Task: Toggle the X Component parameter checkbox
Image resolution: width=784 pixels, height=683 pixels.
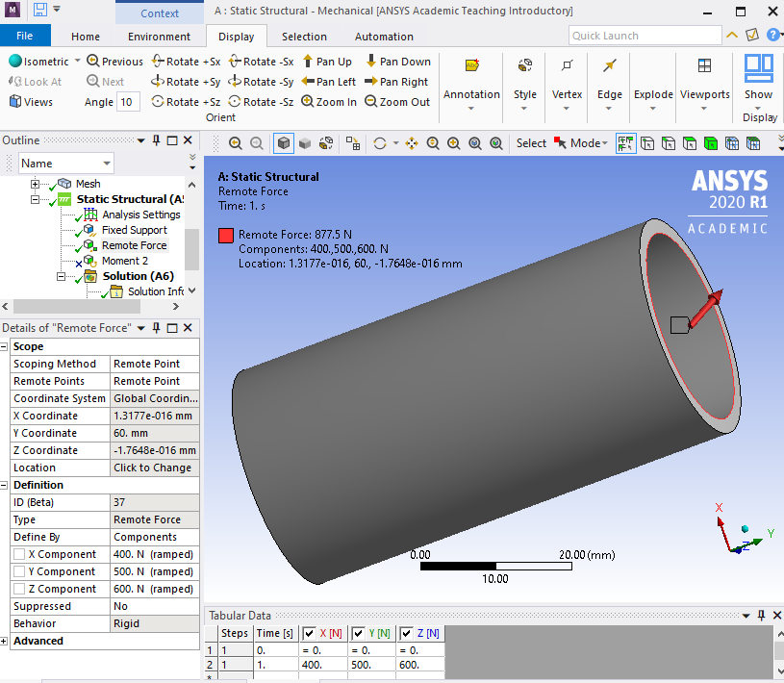Action: coord(19,554)
